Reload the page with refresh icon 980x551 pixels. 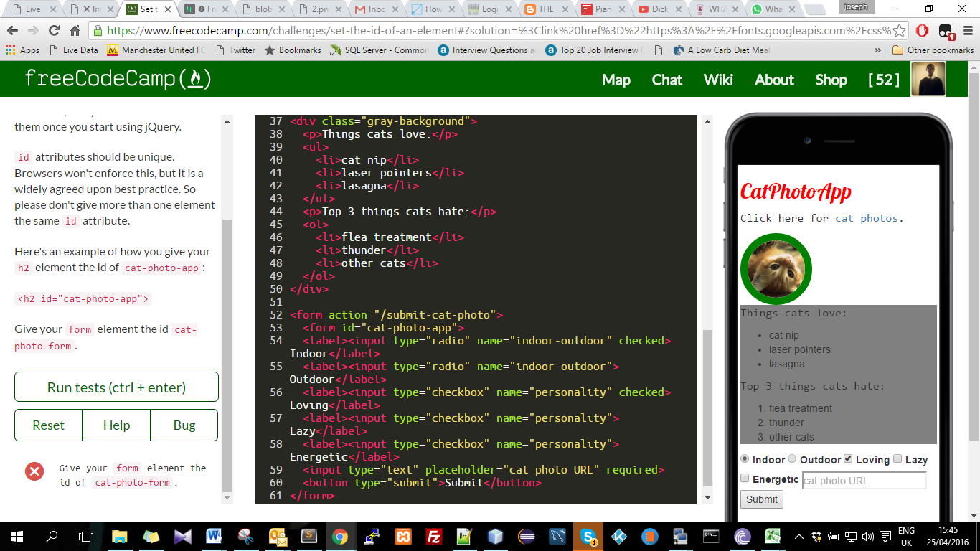(x=54, y=30)
